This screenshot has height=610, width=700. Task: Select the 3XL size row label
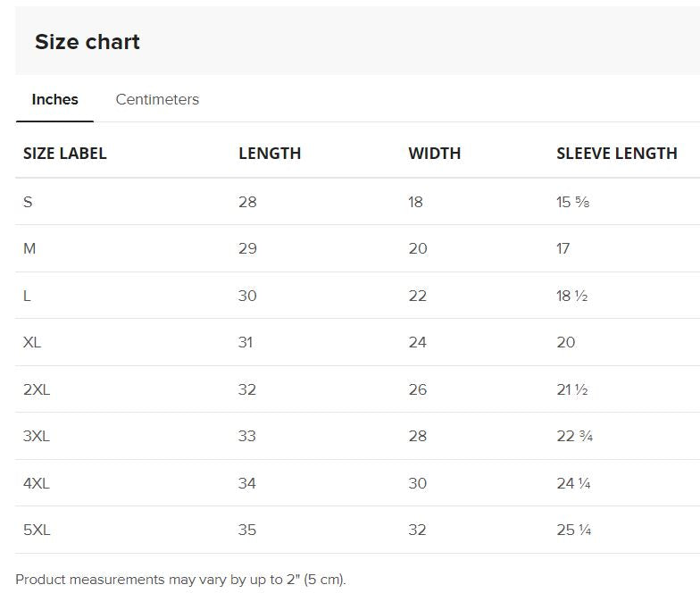(x=37, y=436)
